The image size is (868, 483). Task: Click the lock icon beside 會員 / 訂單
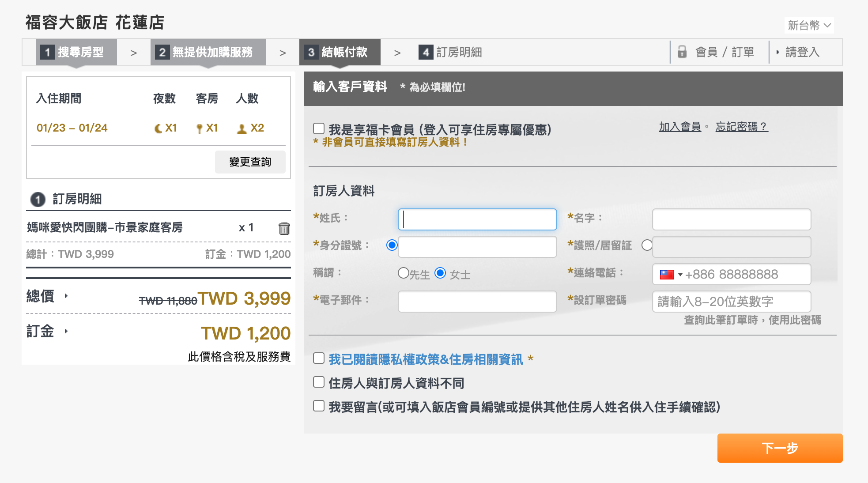tap(682, 52)
